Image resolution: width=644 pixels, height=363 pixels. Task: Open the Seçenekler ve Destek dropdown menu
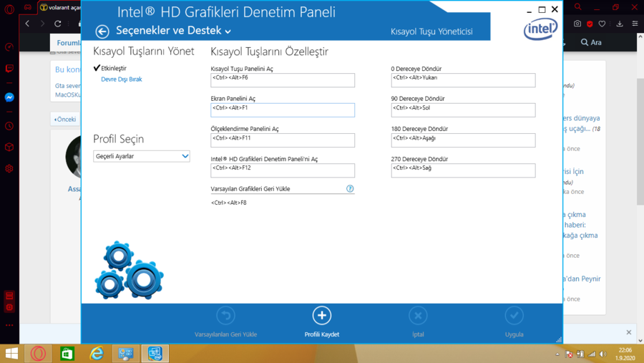pyautogui.click(x=173, y=30)
